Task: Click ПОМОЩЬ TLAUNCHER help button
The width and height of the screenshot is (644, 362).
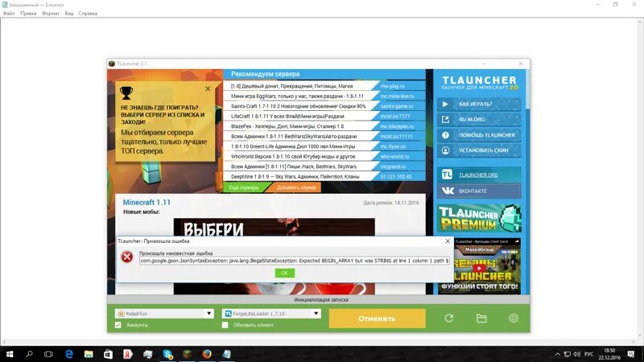Action: click(x=479, y=135)
